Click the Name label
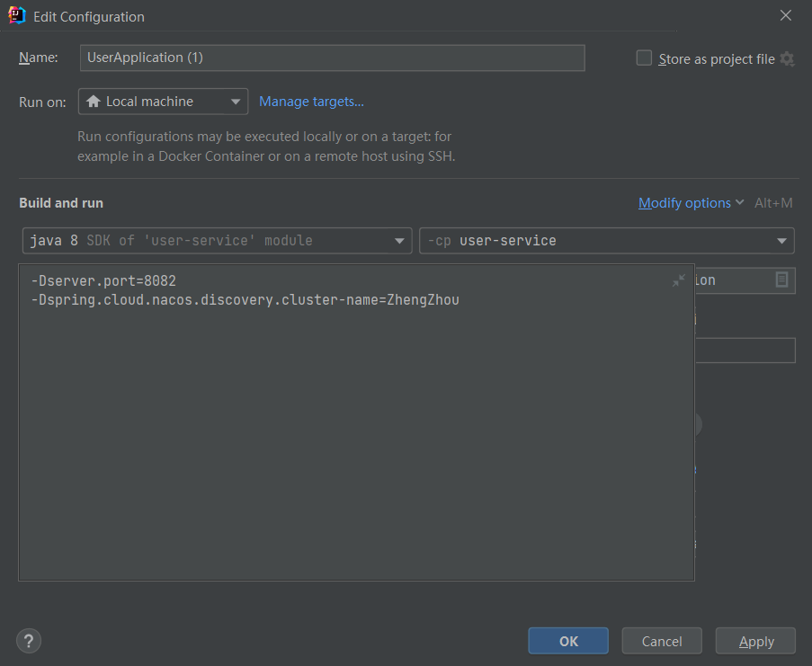 click(39, 58)
